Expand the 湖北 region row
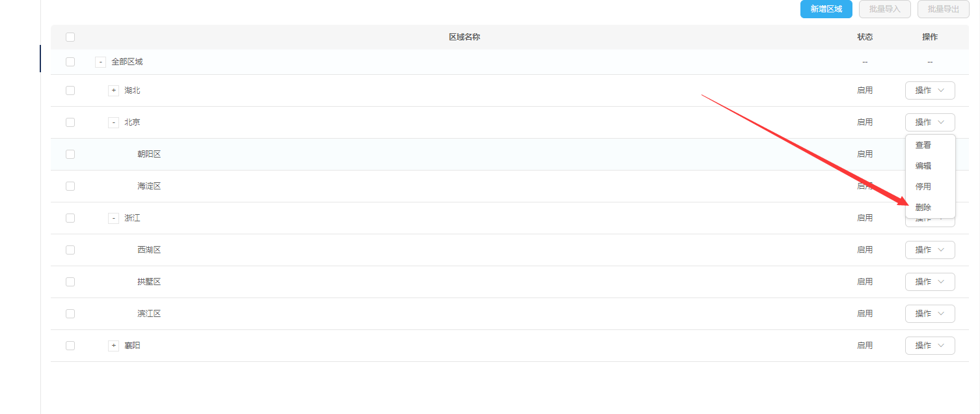Image resolution: width=980 pixels, height=414 pixels. pos(113,90)
